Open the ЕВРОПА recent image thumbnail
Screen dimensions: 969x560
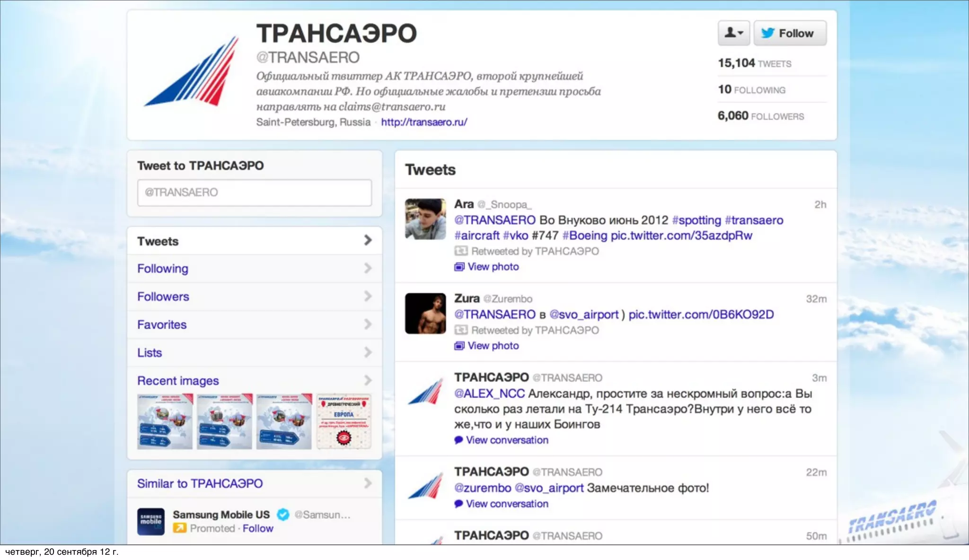tap(344, 421)
